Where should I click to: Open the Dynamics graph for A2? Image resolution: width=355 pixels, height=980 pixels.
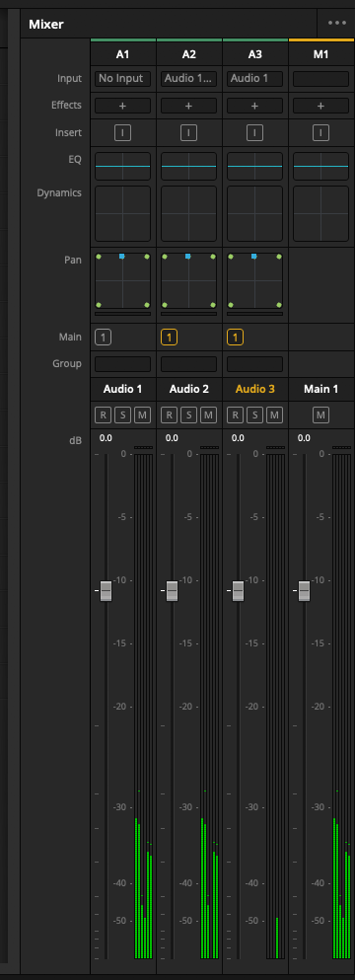tap(188, 214)
